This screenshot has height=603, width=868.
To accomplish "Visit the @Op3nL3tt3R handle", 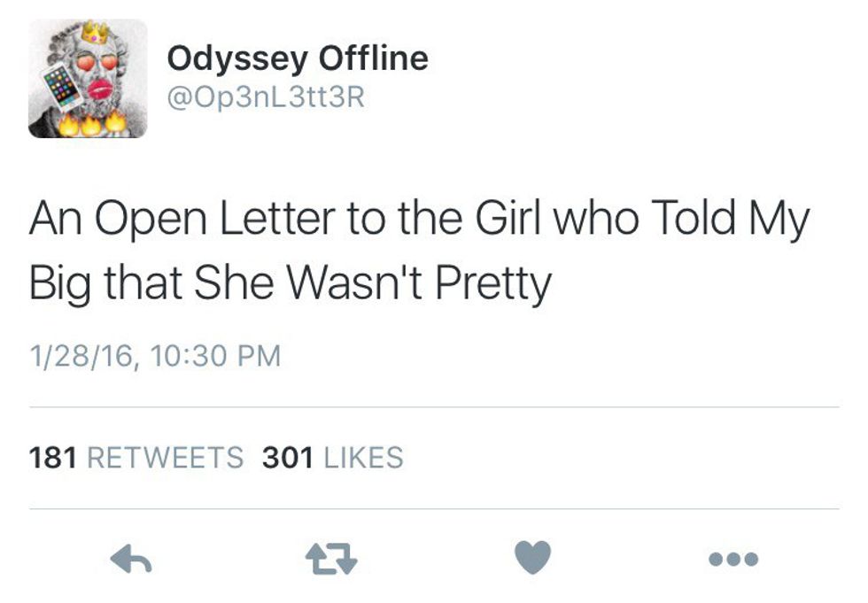I will click(x=266, y=96).
